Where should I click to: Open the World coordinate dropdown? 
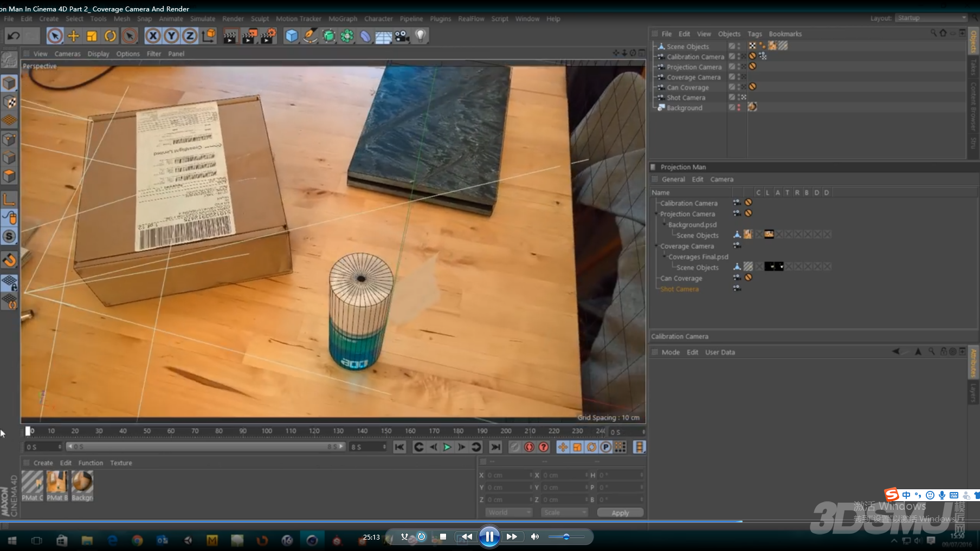coord(509,513)
